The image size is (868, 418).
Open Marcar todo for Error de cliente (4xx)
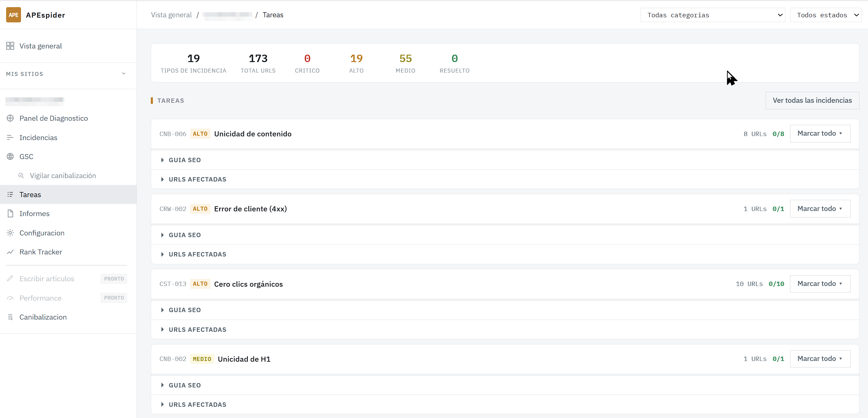(820, 209)
